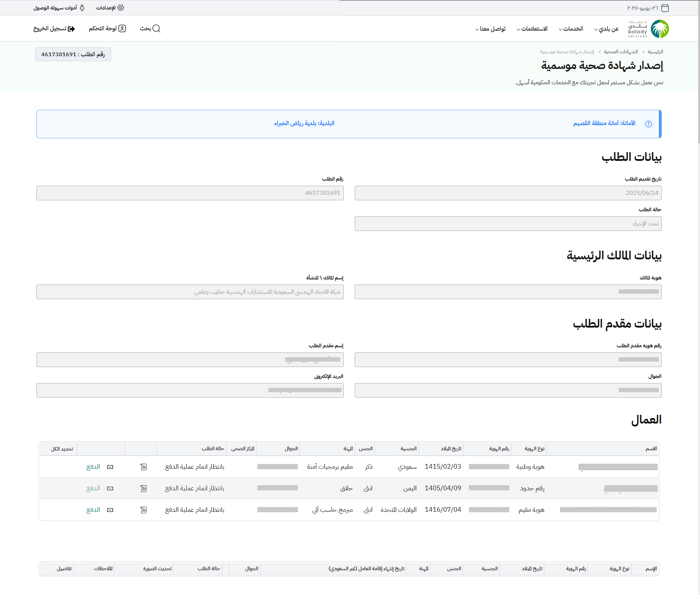Screen dimensions: 700x595
Task: Open the 'الاستعلامات' inquiries dropdown
Action: [x=532, y=29]
